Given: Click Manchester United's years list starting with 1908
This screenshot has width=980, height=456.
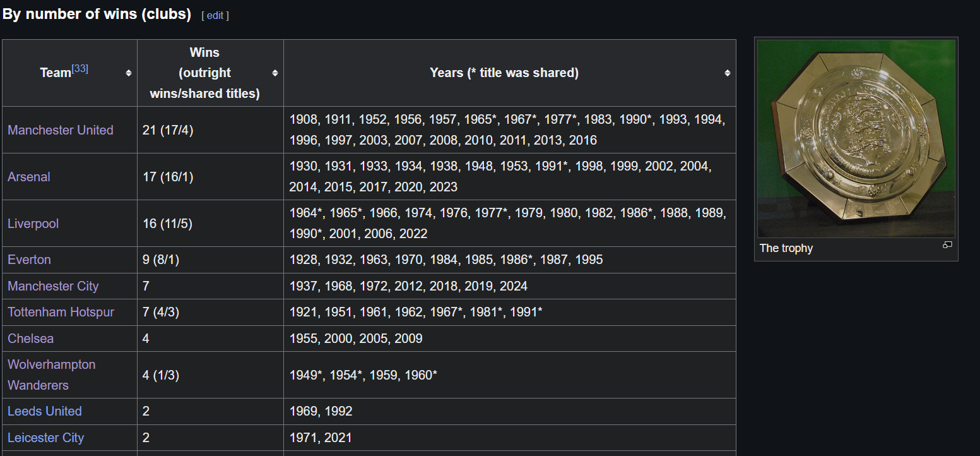Looking at the screenshot, I should [x=507, y=130].
